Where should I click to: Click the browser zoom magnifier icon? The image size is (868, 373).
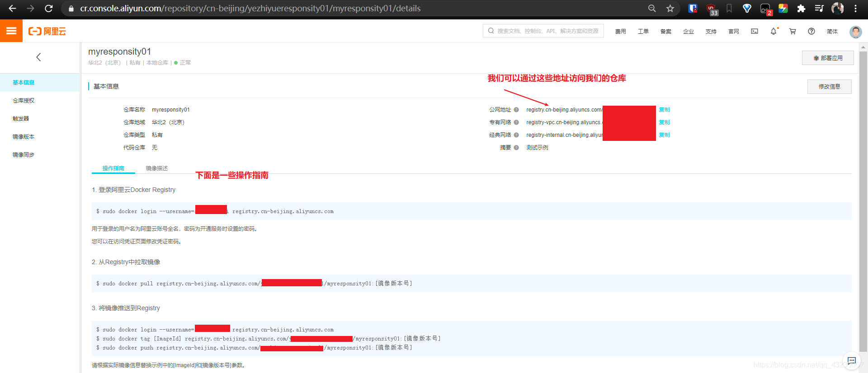(652, 8)
